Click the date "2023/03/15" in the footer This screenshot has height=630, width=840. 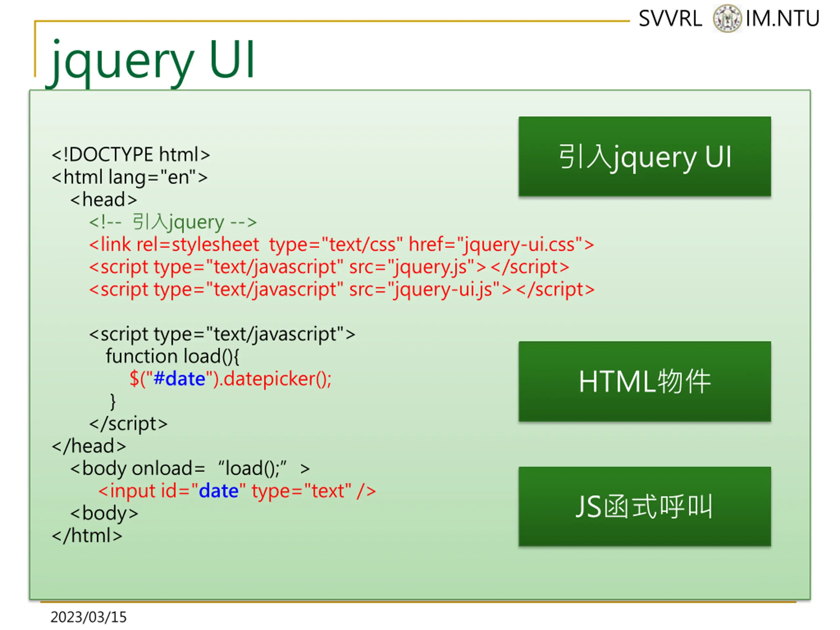89,617
